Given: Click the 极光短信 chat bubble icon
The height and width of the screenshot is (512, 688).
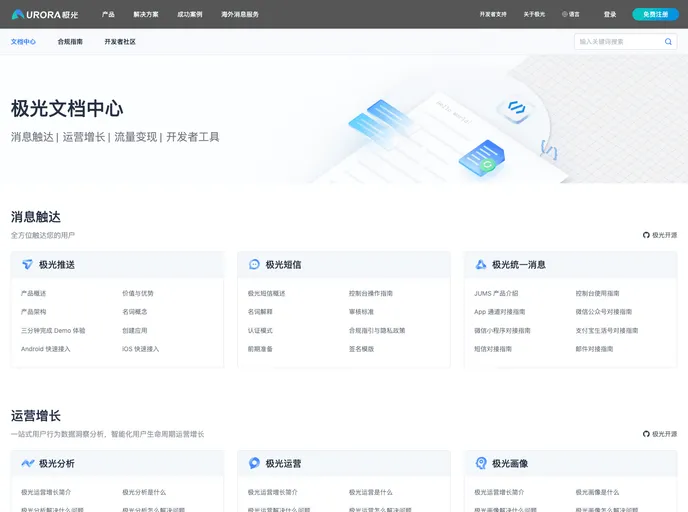Looking at the screenshot, I should click(254, 265).
